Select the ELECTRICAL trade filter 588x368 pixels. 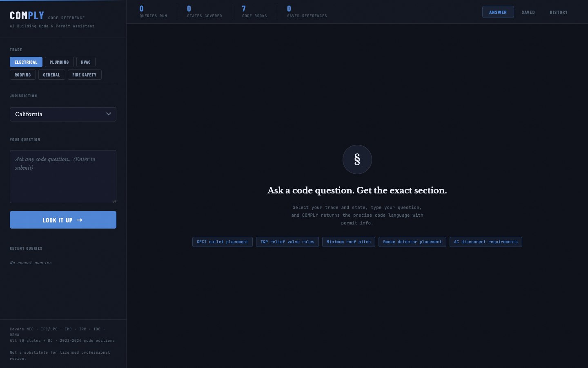pyautogui.click(x=26, y=62)
